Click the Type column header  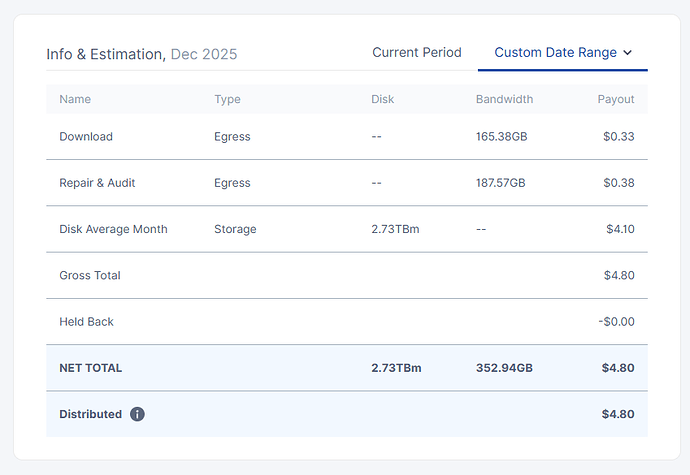[227, 99]
